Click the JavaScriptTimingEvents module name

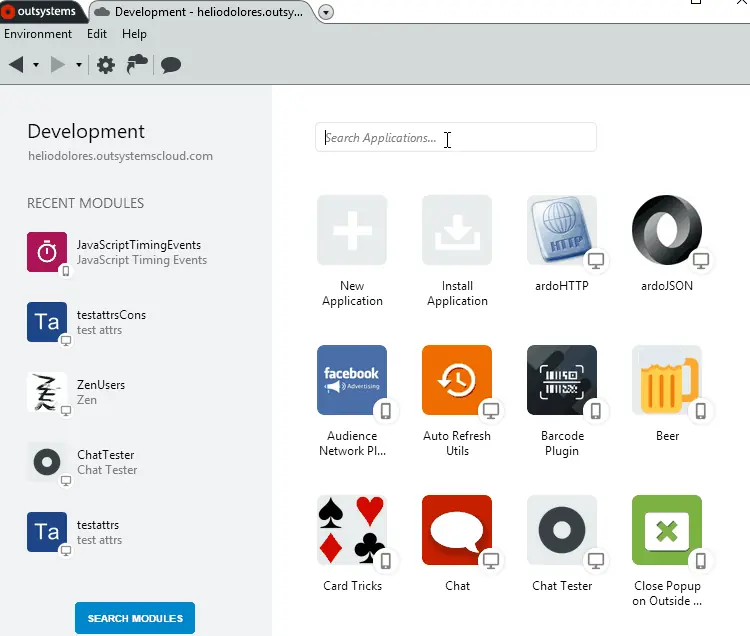pyautogui.click(x=139, y=245)
